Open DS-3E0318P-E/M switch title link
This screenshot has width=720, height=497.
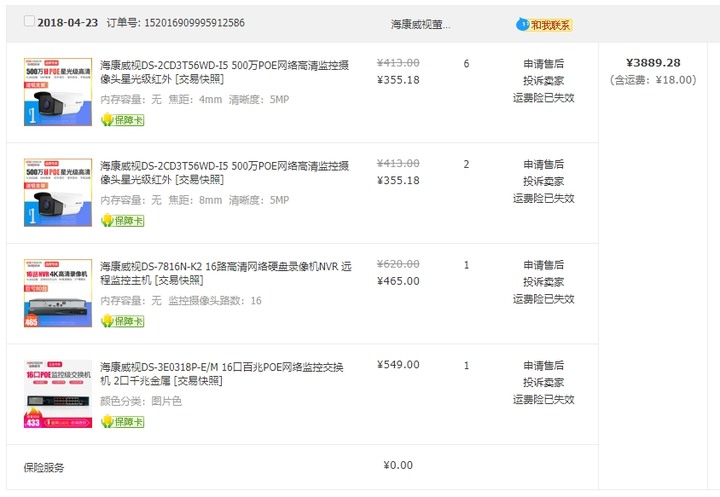coord(222,373)
